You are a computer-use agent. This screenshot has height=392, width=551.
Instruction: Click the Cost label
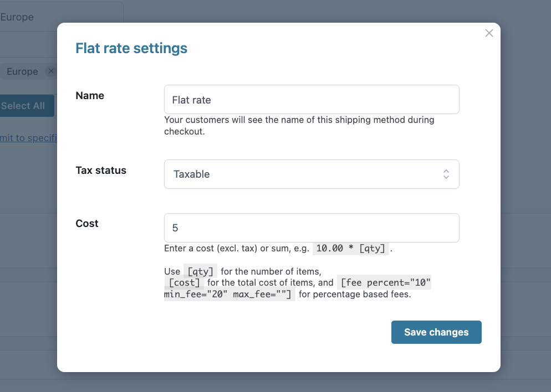pyautogui.click(x=87, y=224)
